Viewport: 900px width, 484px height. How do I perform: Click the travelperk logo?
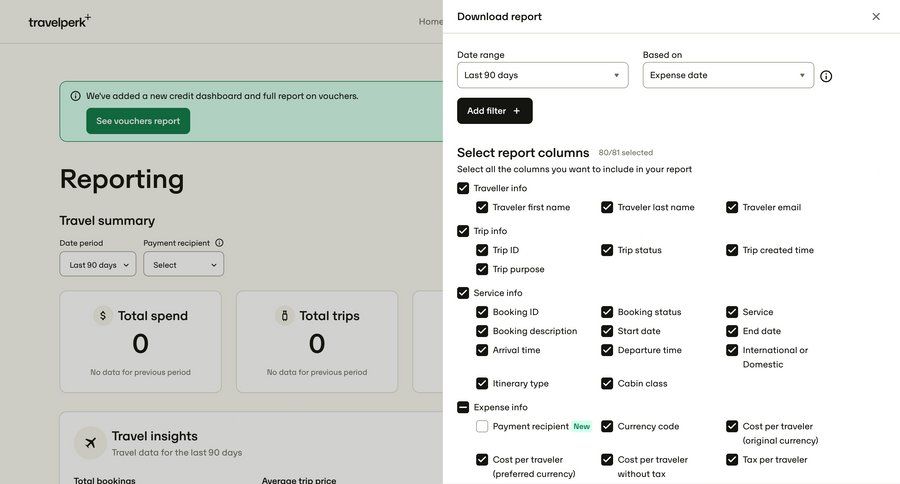coord(60,22)
